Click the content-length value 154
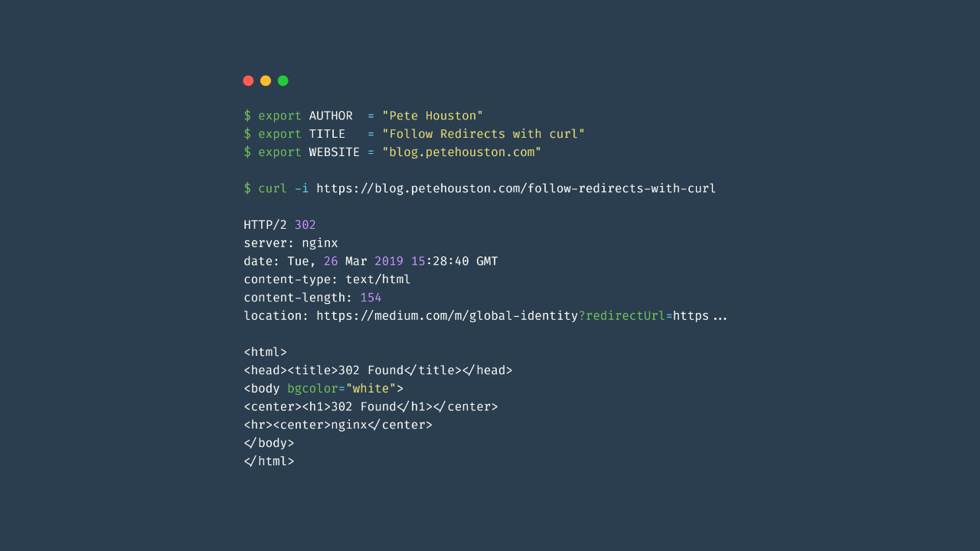980x551 pixels. (x=371, y=298)
